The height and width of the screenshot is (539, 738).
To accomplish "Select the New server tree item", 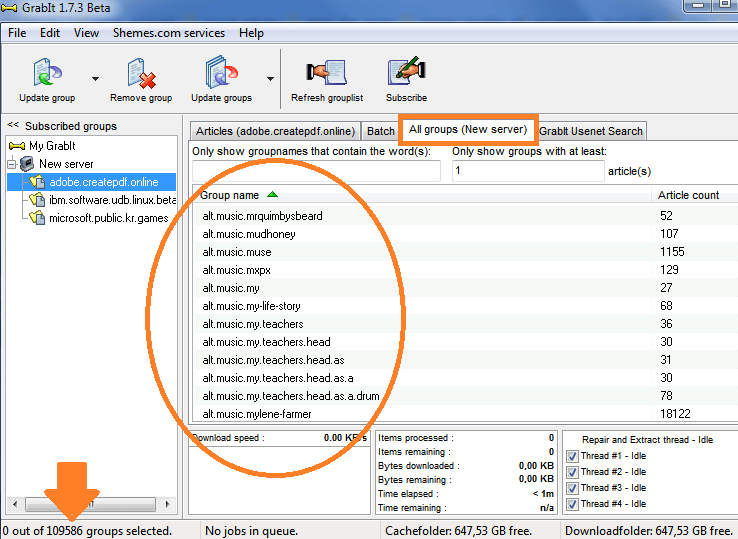I will click(66, 164).
